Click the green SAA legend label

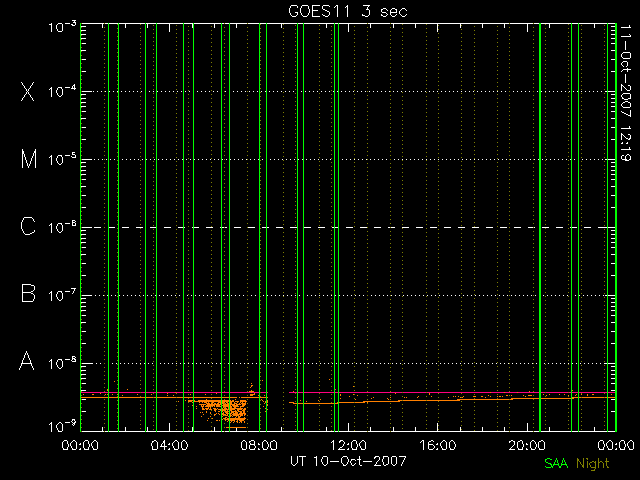point(556,463)
